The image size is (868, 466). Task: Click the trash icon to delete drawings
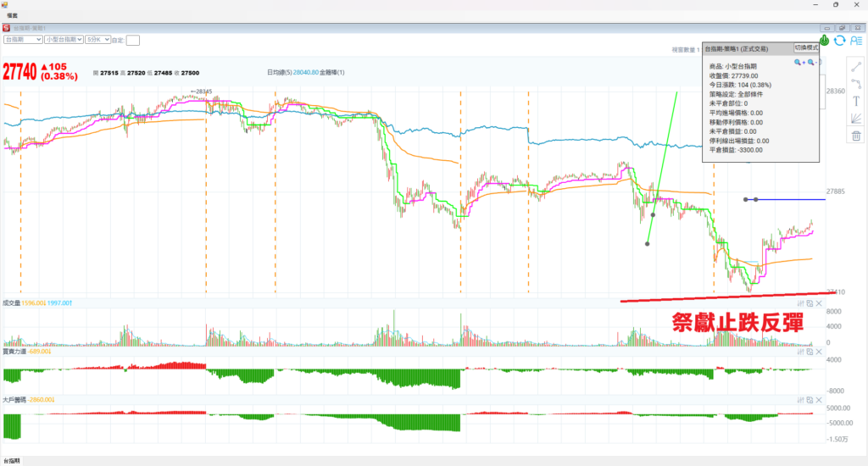(855, 136)
